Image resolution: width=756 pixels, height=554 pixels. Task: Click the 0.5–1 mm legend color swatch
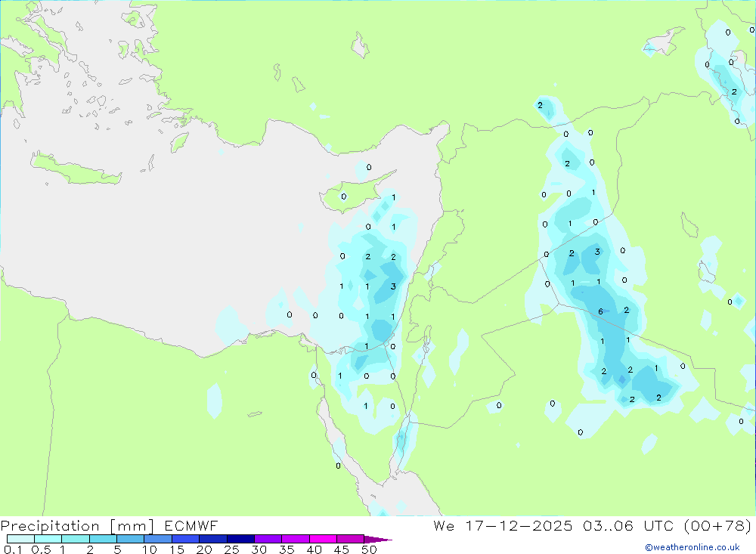click(48, 539)
